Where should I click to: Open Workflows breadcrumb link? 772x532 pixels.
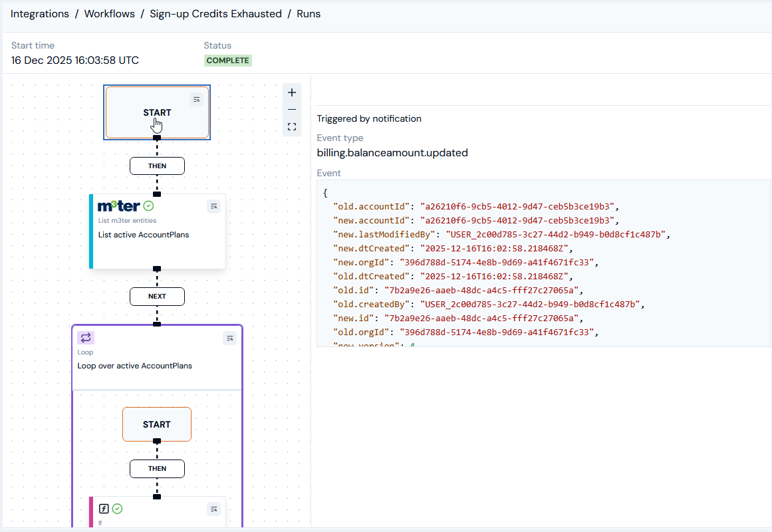pyautogui.click(x=109, y=14)
